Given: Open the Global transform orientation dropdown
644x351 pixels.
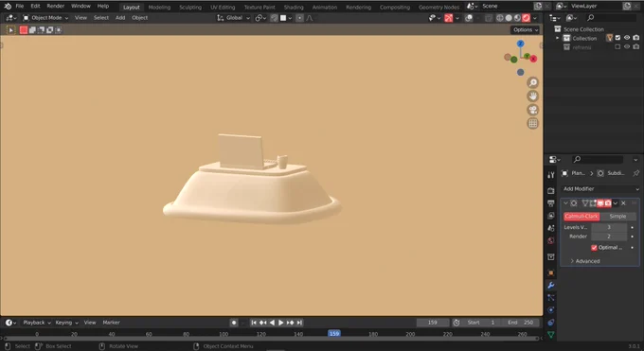Looking at the screenshot, I should click(233, 18).
